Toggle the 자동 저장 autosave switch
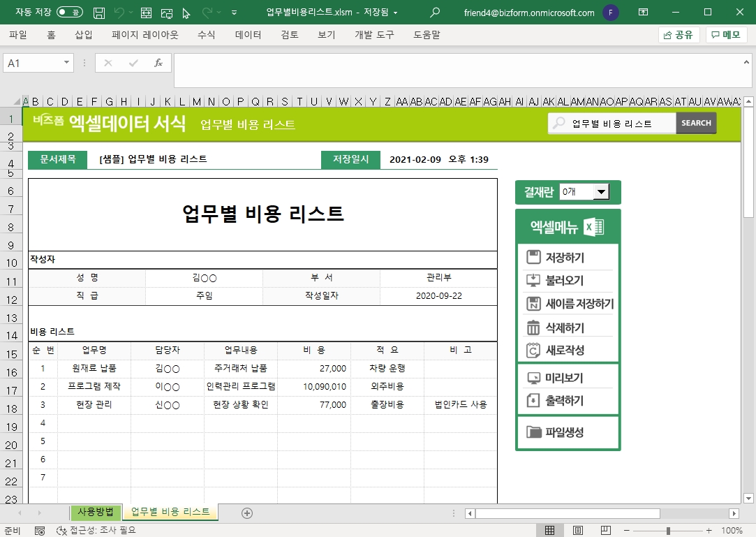Screen dimensions: 756x537 [x=68, y=13]
